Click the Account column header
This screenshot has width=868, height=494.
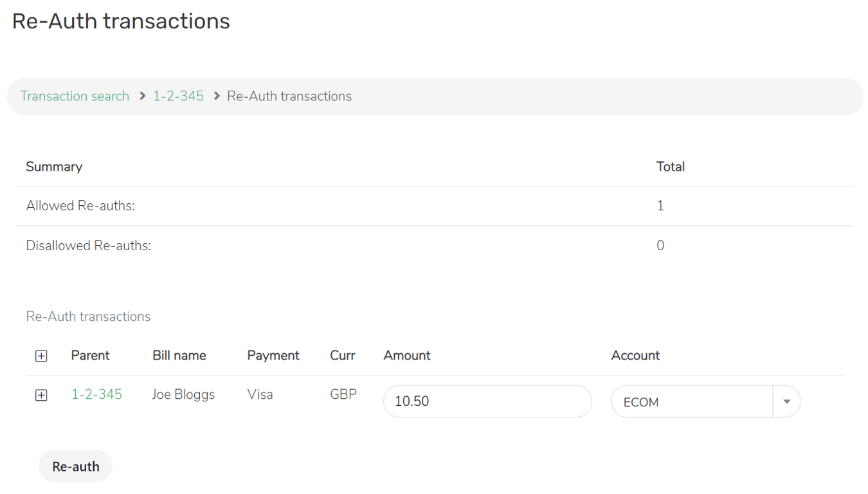coord(635,356)
